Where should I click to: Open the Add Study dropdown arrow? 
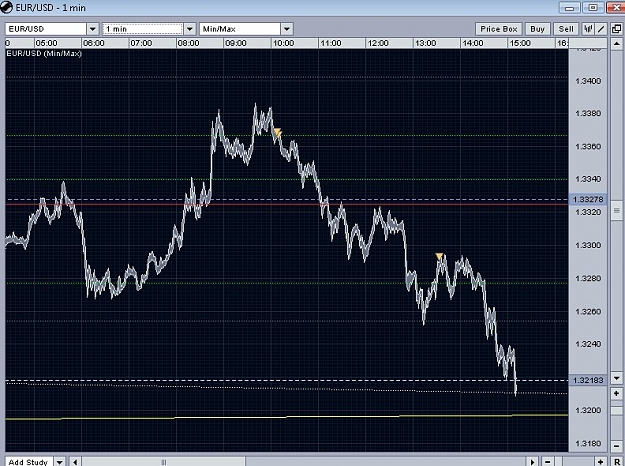coord(59,462)
